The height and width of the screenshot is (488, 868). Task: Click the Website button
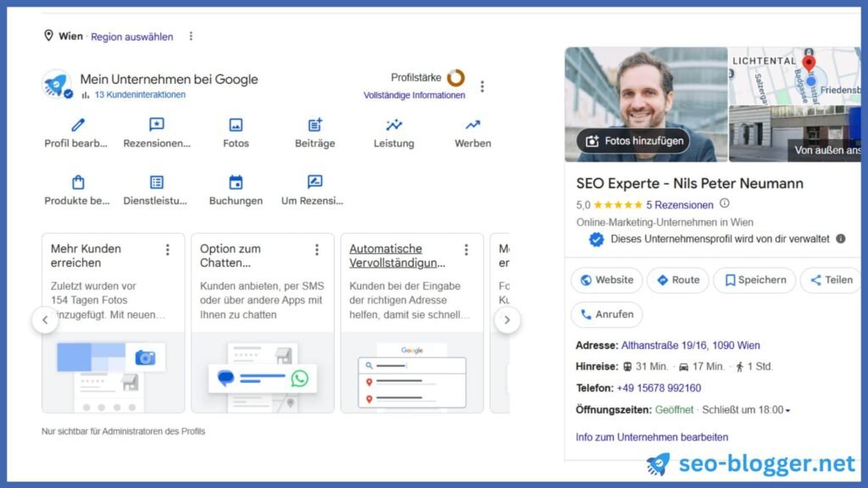(x=607, y=280)
